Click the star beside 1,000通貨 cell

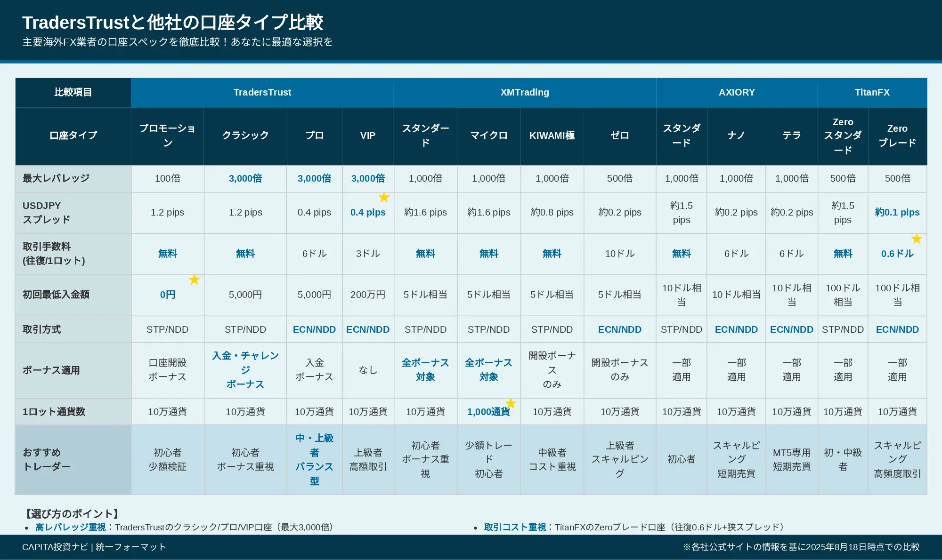511,403
